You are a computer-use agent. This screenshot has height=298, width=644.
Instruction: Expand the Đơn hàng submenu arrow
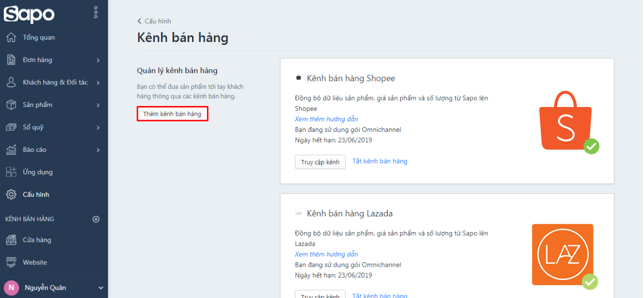click(98, 60)
